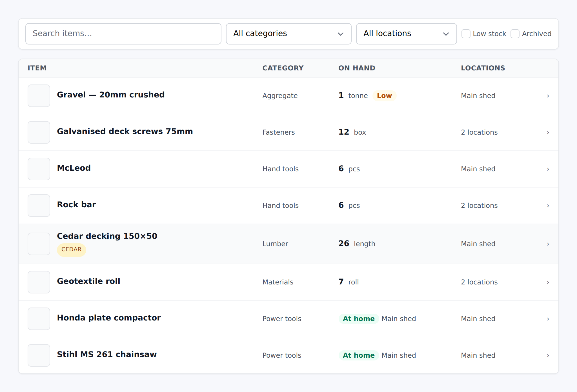Click the Low stock badge on Gravel

pyautogui.click(x=384, y=96)
